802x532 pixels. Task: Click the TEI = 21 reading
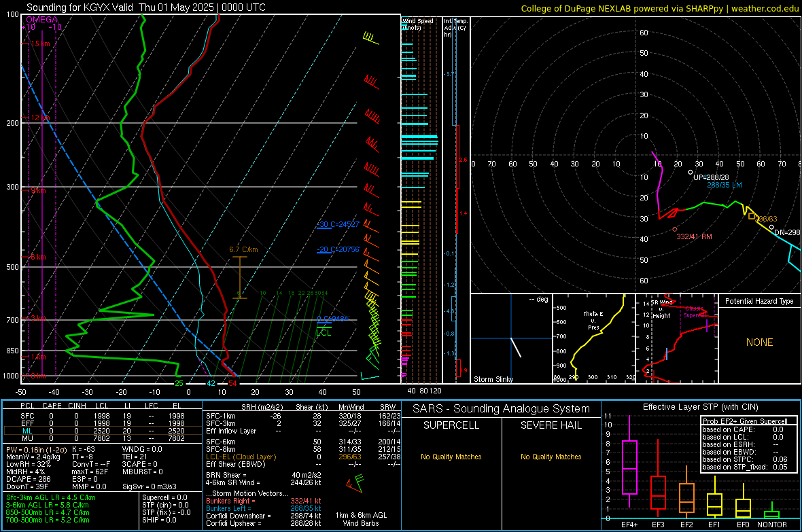click(x=135, y=457)
